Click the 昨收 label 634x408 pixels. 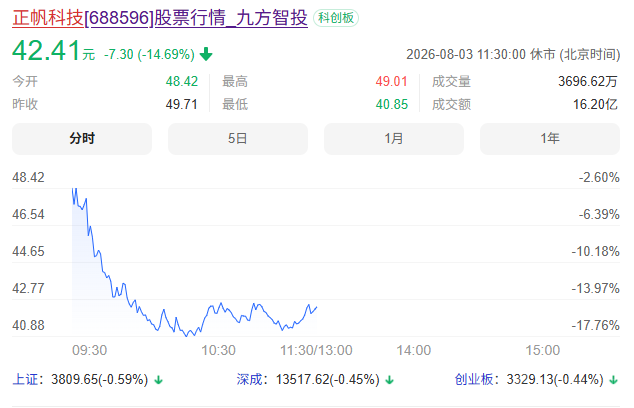[25, 105]
